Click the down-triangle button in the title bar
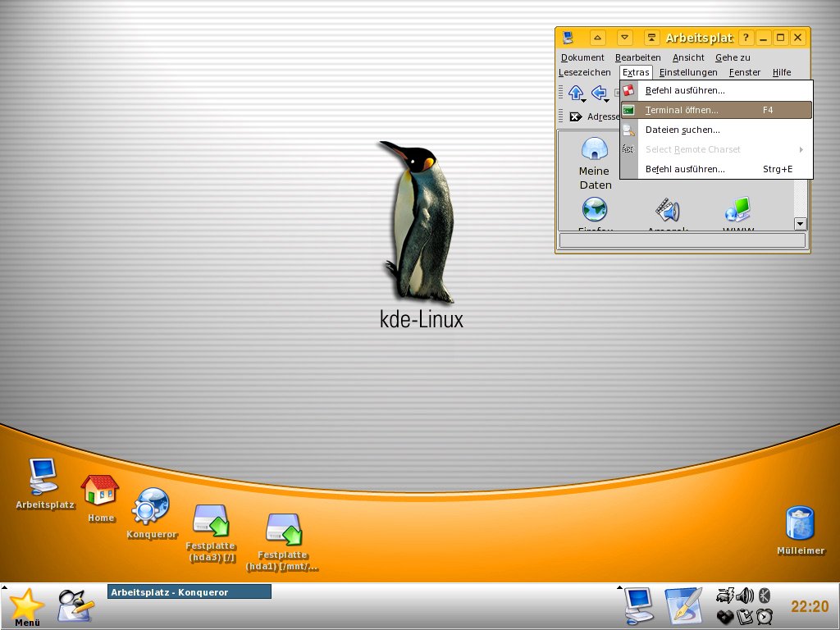 624,38
